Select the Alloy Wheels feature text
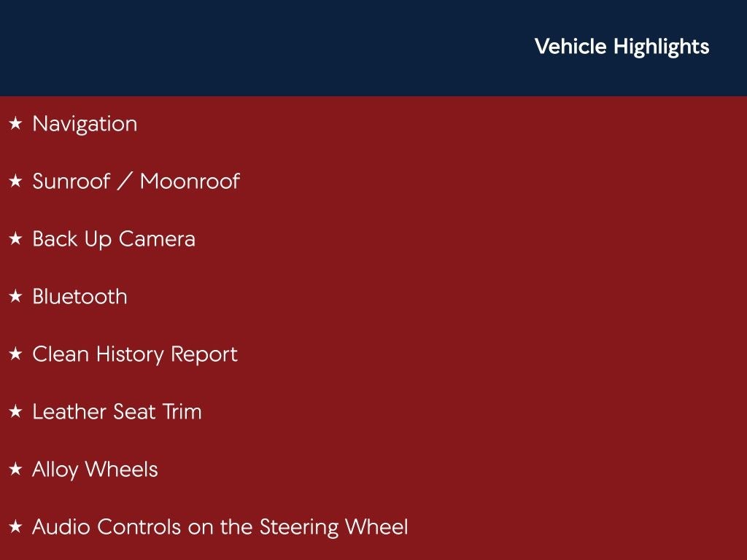Screen dimensions: 747x560 (x=95, y=470)
